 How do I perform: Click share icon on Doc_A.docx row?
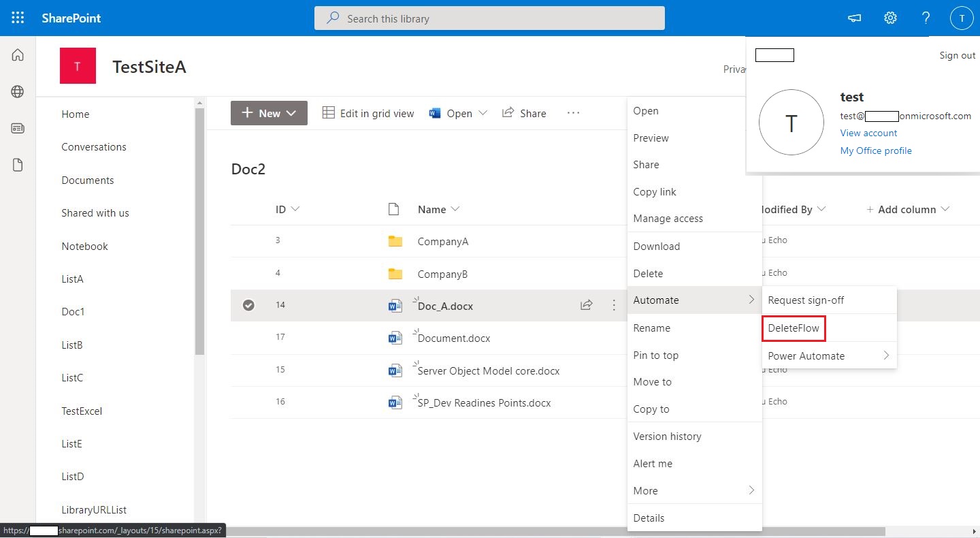point(586,306)
